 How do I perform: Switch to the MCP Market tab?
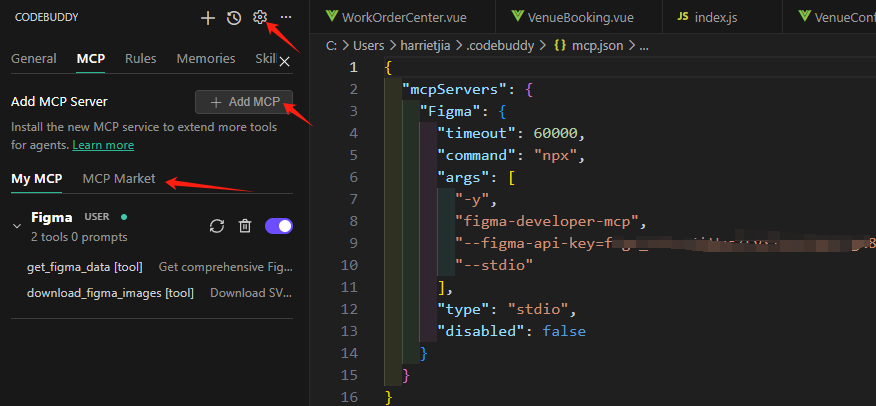point(119,179)
